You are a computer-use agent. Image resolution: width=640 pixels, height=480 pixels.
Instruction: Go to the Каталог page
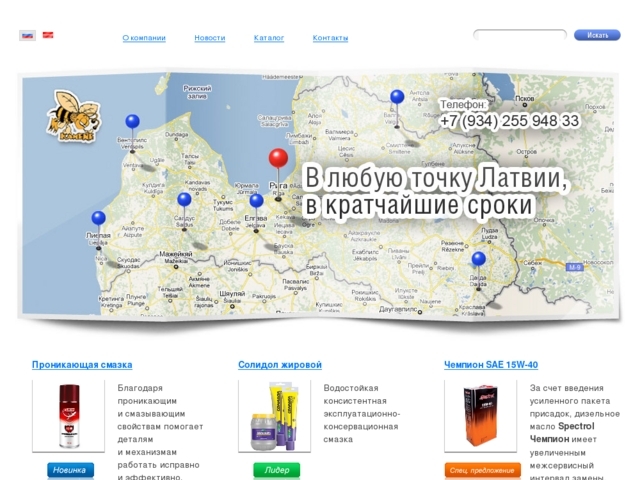(x=269, y=38)
